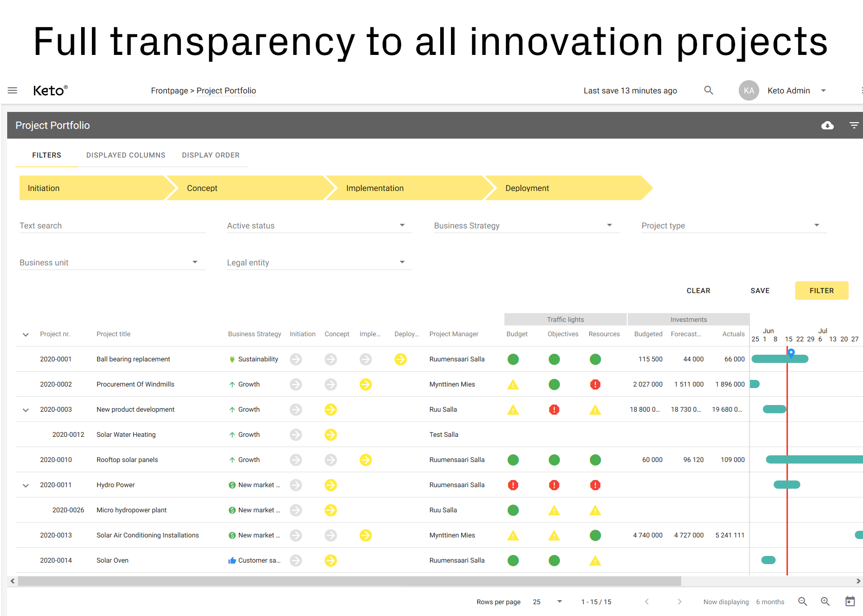Click Sustainability strategy icon for Ball bearing replacement

point(232,359)
